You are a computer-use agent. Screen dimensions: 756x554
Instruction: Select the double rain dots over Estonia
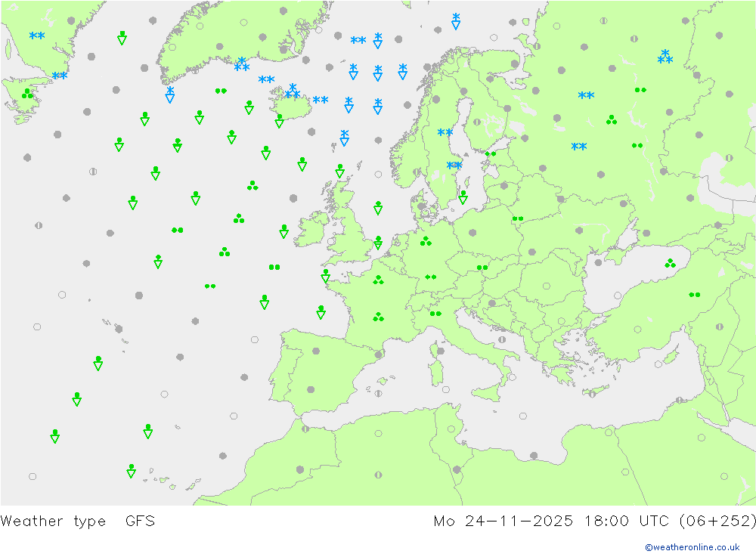coord(491,154)
